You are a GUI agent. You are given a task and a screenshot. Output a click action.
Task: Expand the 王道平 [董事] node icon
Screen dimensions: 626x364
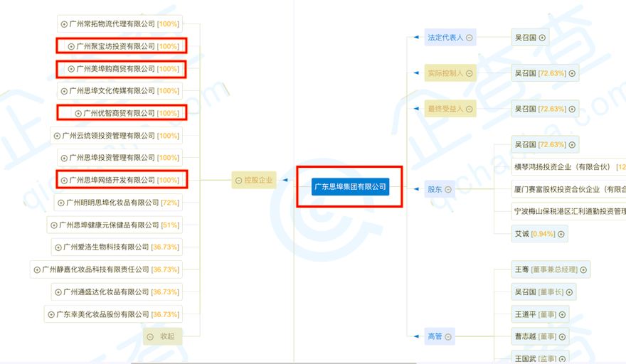[562, 315]
